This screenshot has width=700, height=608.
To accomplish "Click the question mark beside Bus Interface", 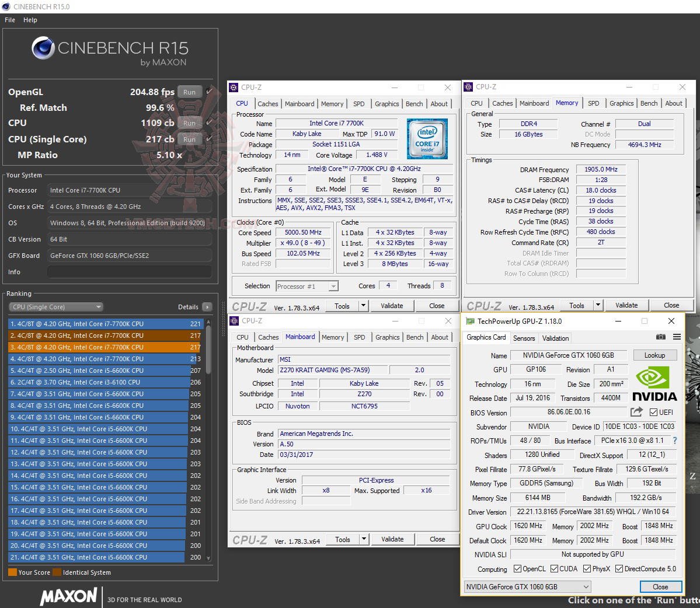I will coord(675,441).
